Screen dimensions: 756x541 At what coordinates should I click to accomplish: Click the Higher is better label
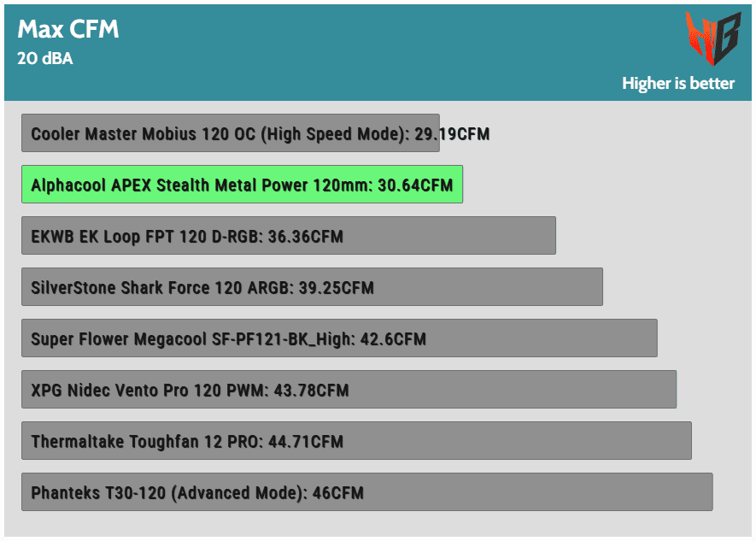coord(678,83)
